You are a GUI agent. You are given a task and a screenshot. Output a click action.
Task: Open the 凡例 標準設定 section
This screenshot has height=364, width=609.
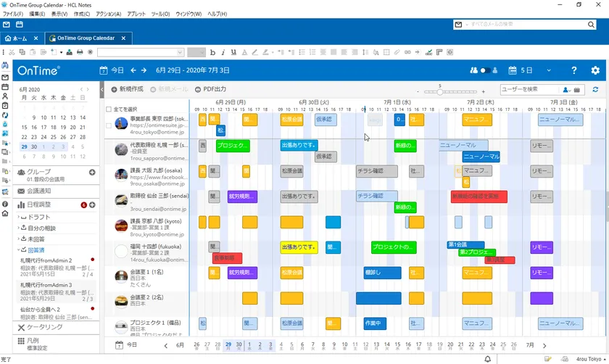tap(57, 344)
